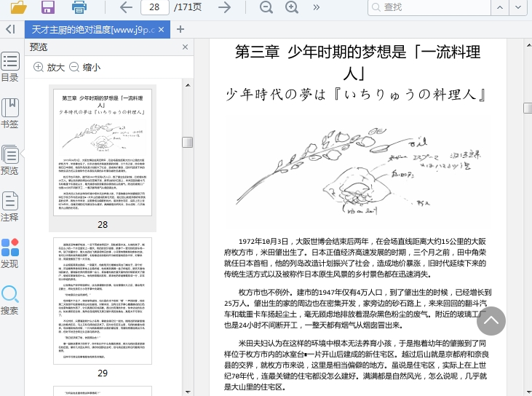Click the page label 29 under the thumbnail
This screenshot has width=532, height=396.
click(103, 373)
